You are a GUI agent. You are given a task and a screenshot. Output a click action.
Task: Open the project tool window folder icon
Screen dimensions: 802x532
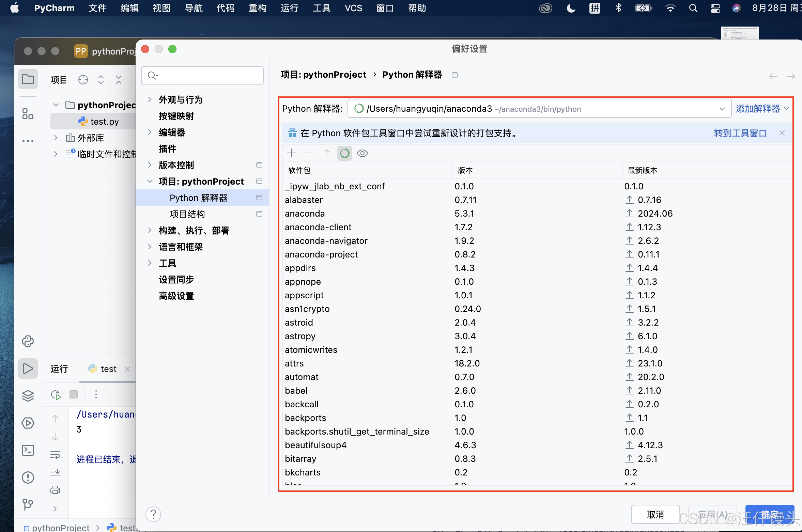coord(28,79)
